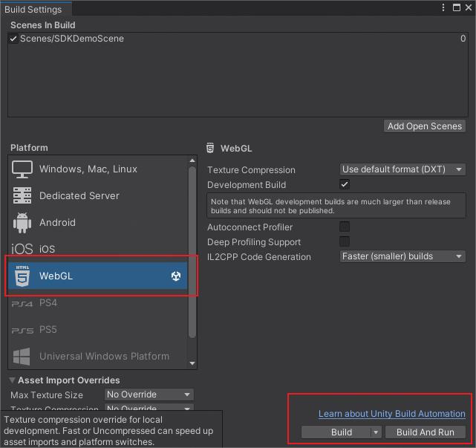Select Android platform
The height and width of the screenshot is (448, 476).
[98, 223]
